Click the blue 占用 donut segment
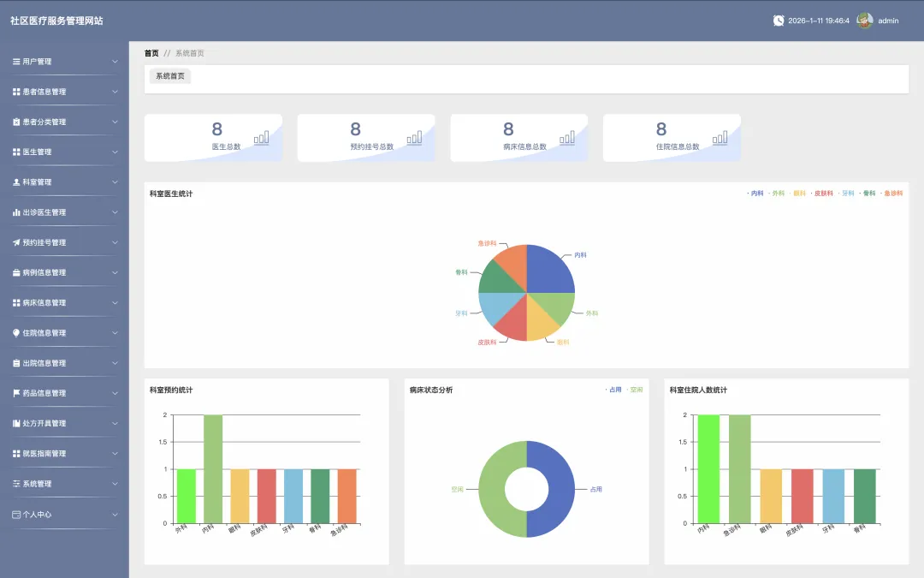 click(560, 489)
